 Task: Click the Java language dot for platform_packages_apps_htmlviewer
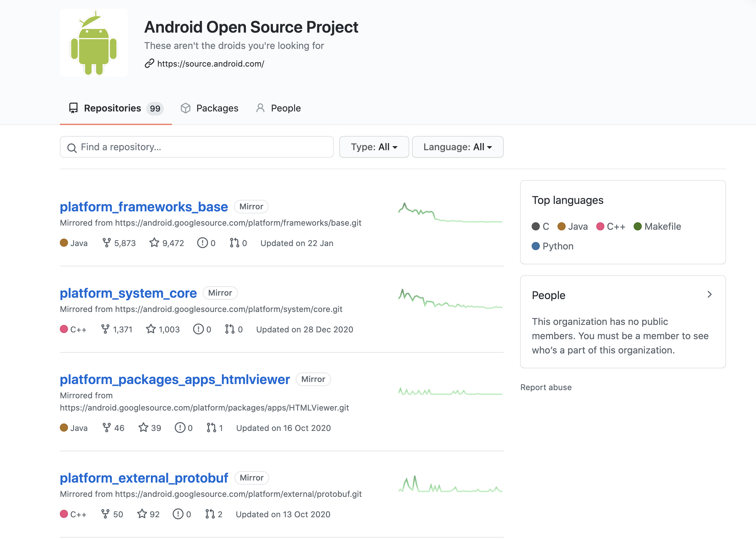pyautogui.click(x=64, y=428)
